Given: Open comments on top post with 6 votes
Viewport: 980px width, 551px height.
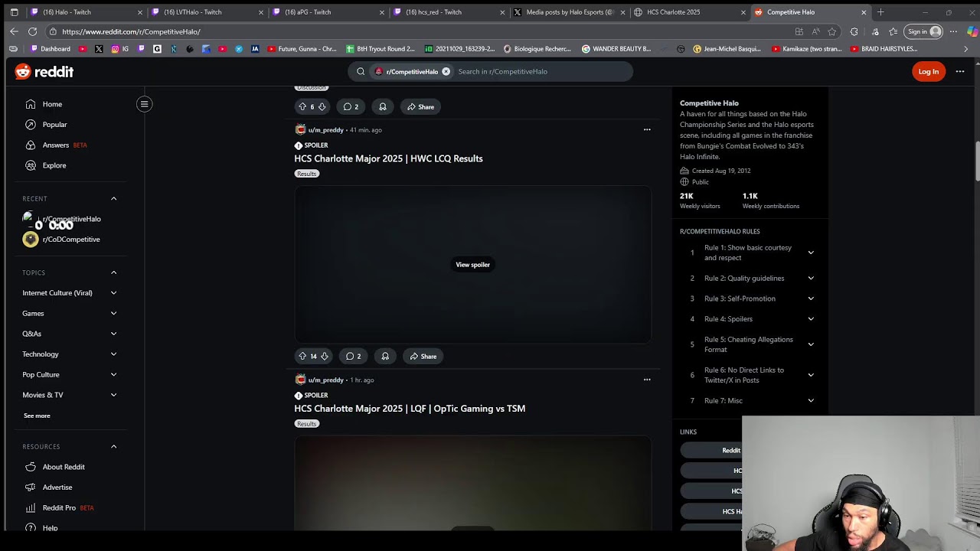Looking at the screenshot, I should (x=351, y=106).
